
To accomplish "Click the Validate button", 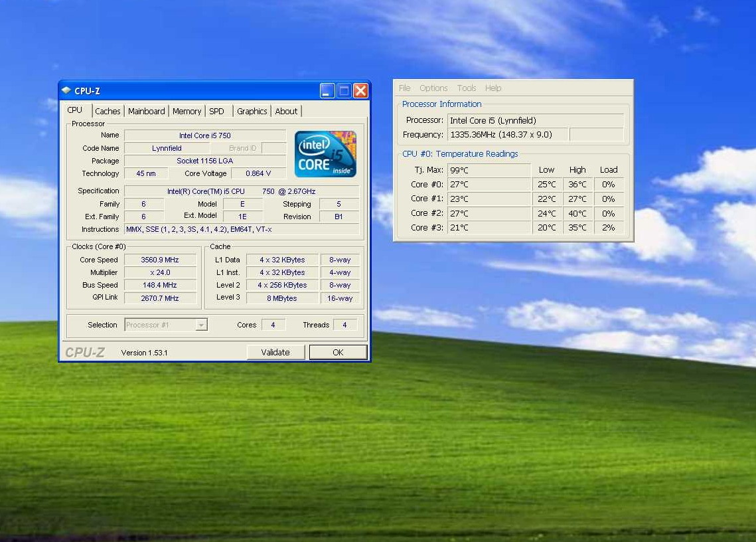I will [275, 352].
